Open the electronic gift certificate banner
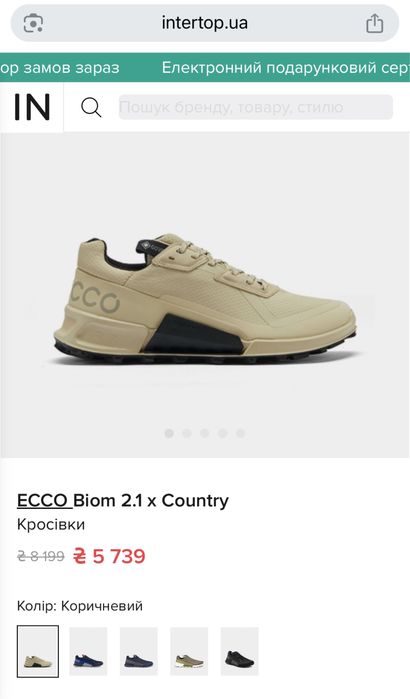Screen dimensions: 410x699 pos(285,68)
